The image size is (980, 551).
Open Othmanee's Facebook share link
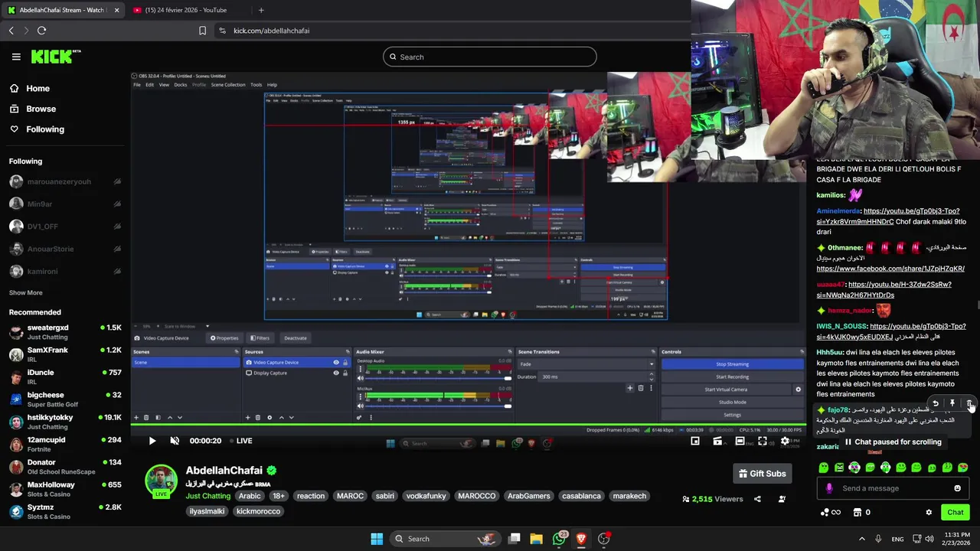(x=890, y=269)
